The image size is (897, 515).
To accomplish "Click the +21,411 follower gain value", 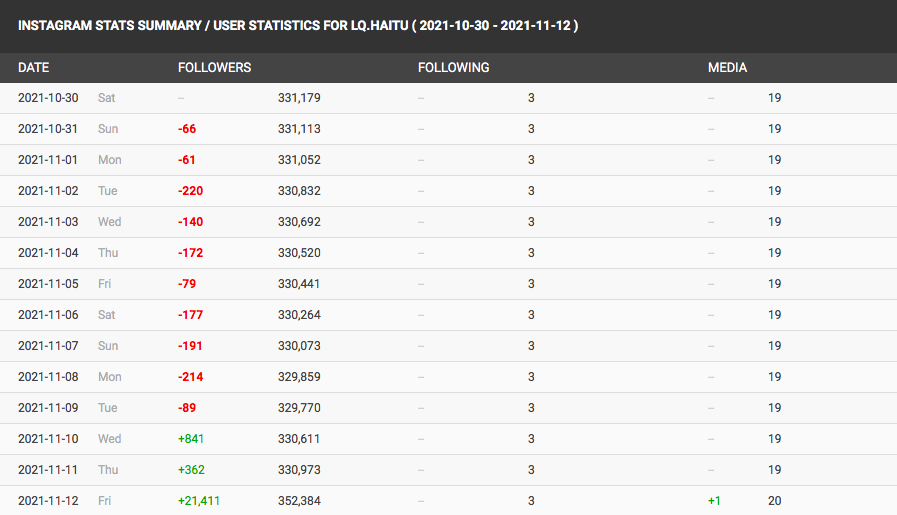I will click(x=199, y=501).
